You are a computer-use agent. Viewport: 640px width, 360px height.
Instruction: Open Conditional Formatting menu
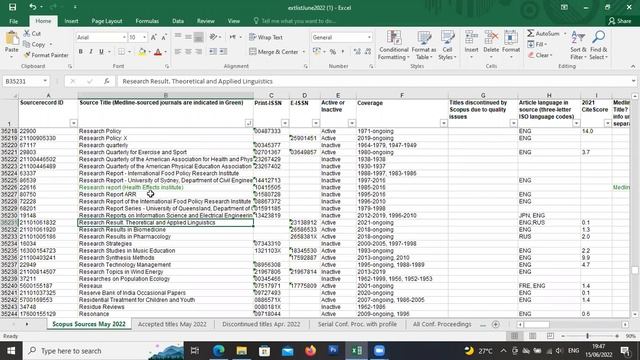coord(393,45)
